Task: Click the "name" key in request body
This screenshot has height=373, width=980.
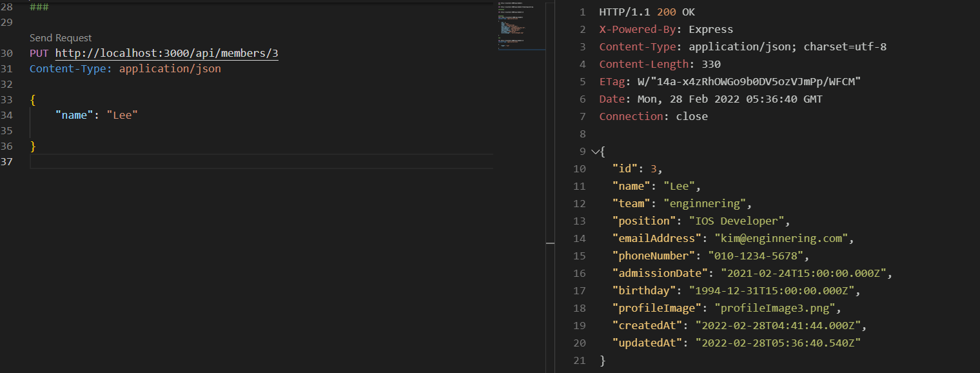Action: click(x=74, y=115)
